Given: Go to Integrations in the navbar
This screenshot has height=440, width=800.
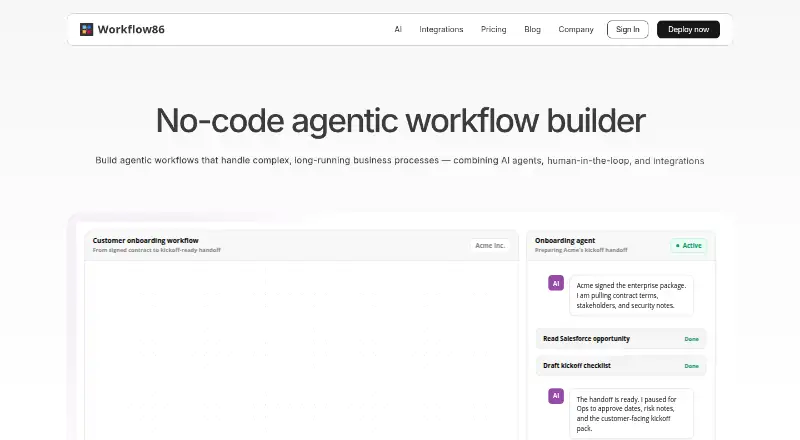Looking at the screenshot, I should point(441,30).
